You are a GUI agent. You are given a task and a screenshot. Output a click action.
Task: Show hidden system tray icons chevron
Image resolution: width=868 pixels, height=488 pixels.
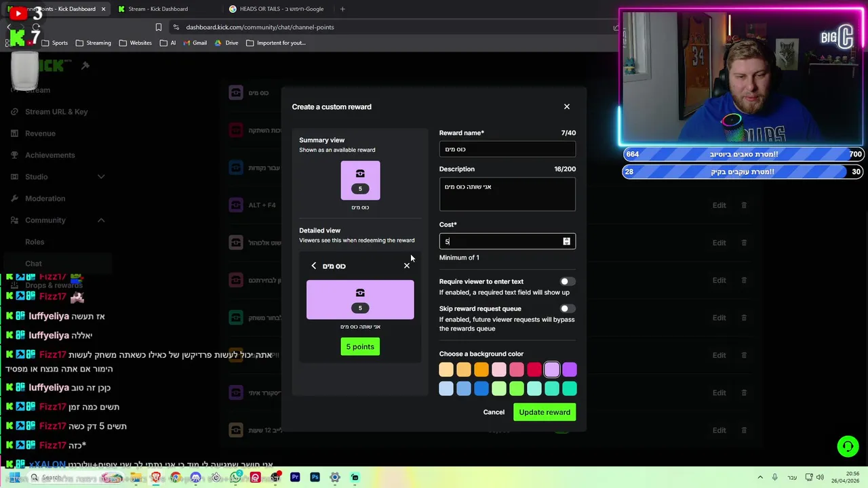759,477
